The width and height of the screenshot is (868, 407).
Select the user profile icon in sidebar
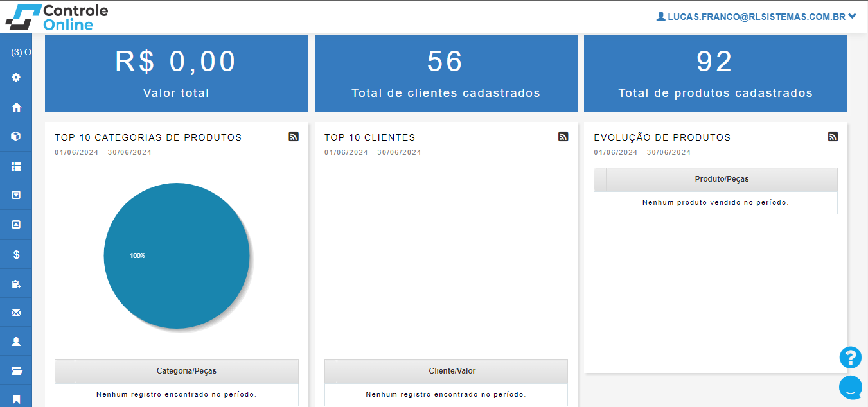(16, 342)
